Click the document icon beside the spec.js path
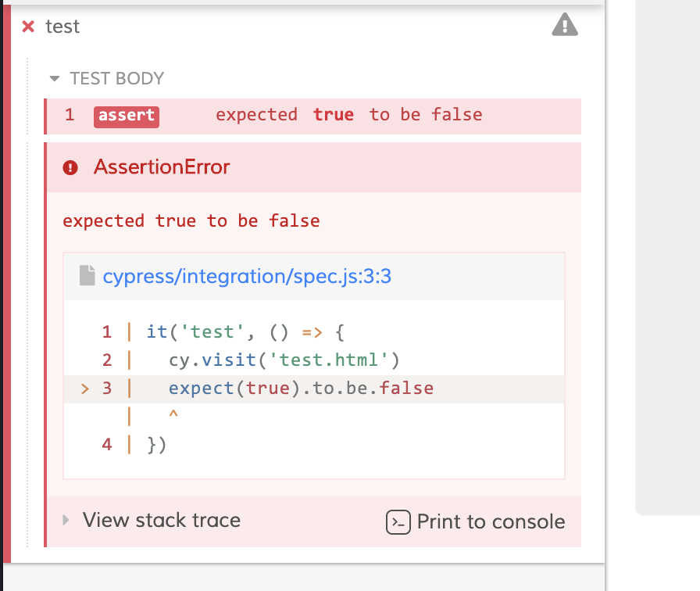 [87, 275]
